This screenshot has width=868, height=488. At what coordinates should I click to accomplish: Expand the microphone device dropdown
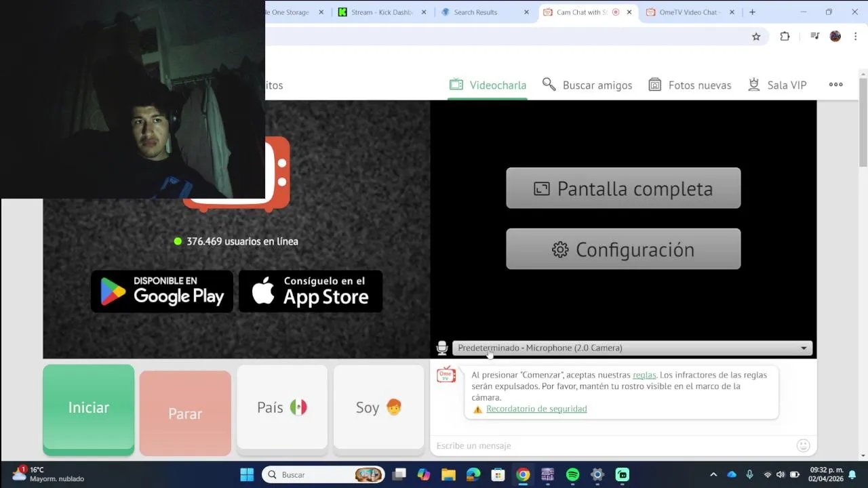coord(632,348)
